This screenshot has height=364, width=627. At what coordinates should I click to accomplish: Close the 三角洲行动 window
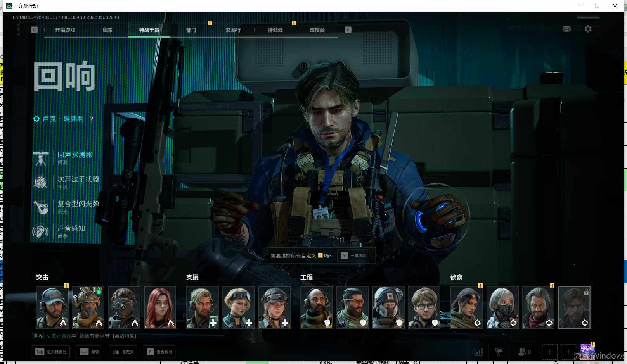pos(615,6)
